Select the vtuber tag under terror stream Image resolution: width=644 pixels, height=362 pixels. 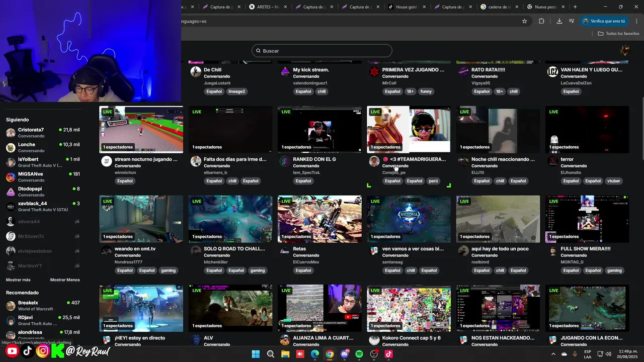[613, 181]
